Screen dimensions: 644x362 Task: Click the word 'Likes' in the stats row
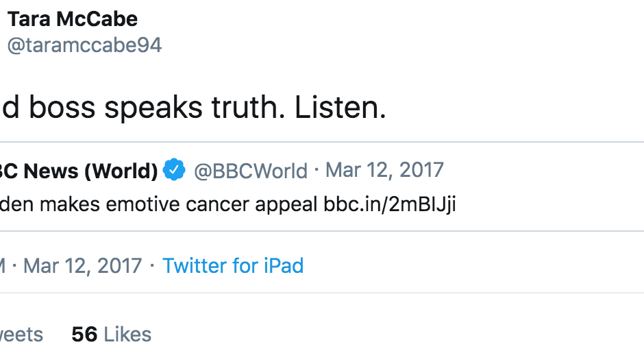[x=127, y=334]
